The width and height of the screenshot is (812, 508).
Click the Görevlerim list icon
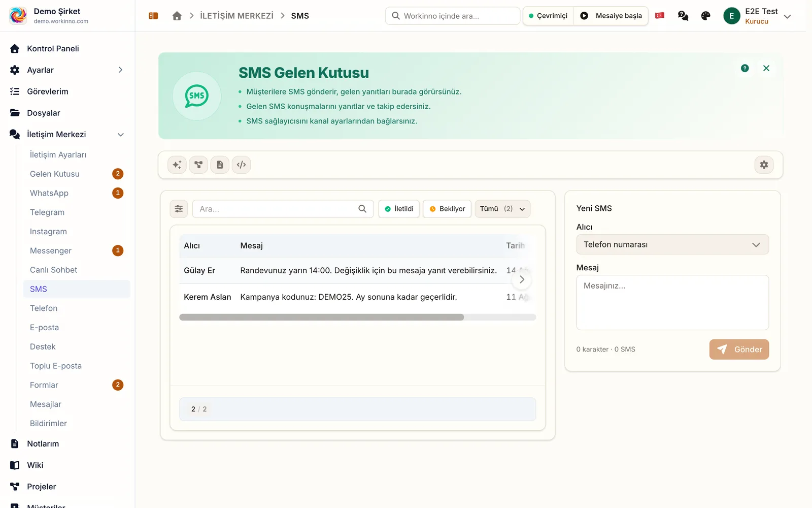click(15, 91)
